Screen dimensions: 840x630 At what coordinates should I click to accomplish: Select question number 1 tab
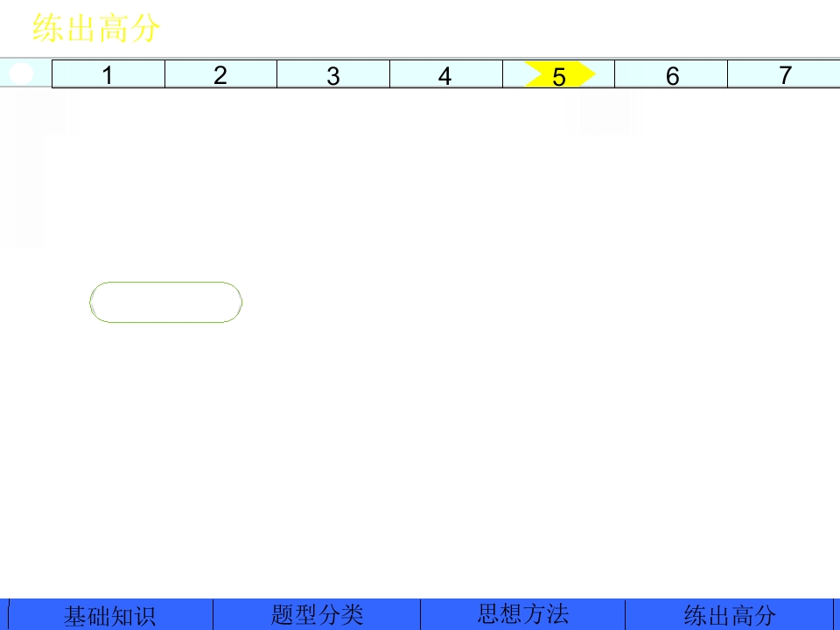pyautogui.click(x=108, y=73)
